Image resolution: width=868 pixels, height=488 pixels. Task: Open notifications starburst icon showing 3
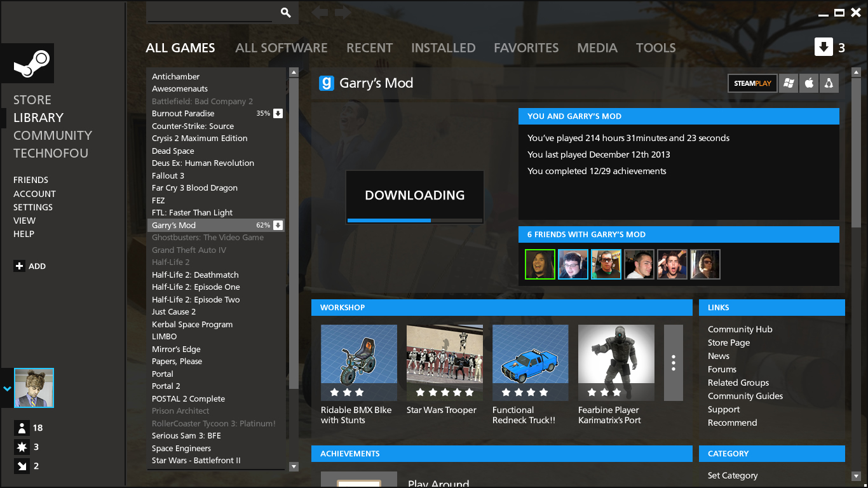(x=22, y=447)
